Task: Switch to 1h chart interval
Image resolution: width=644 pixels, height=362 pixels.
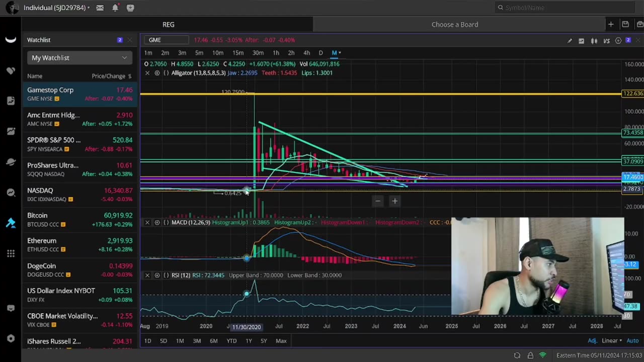Action: [276, 53]
